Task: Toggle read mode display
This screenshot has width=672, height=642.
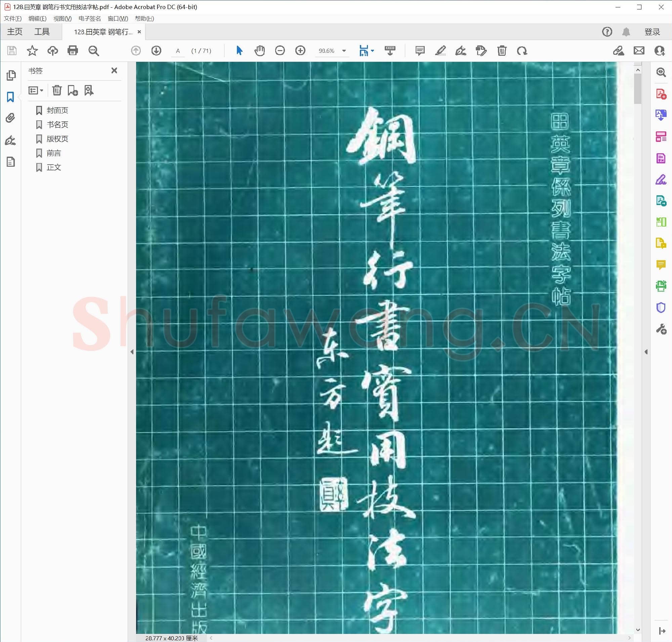Action: point(390,51)
